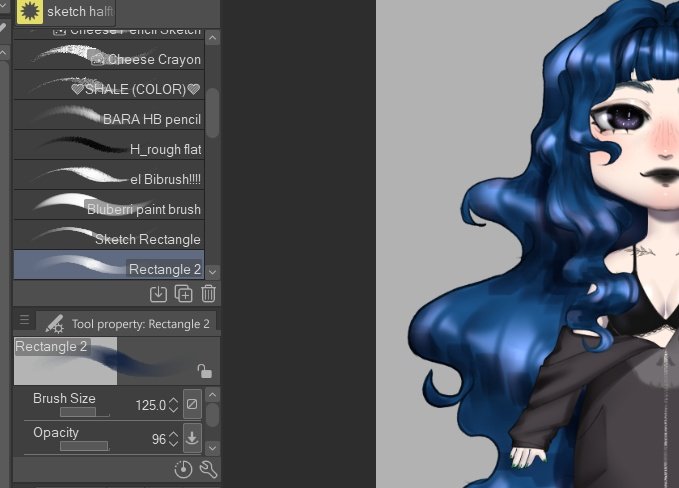Viewport: 679px width, 488px height.
Task: Duplicate the selected sub tool
Action: [x=184, y=294]
